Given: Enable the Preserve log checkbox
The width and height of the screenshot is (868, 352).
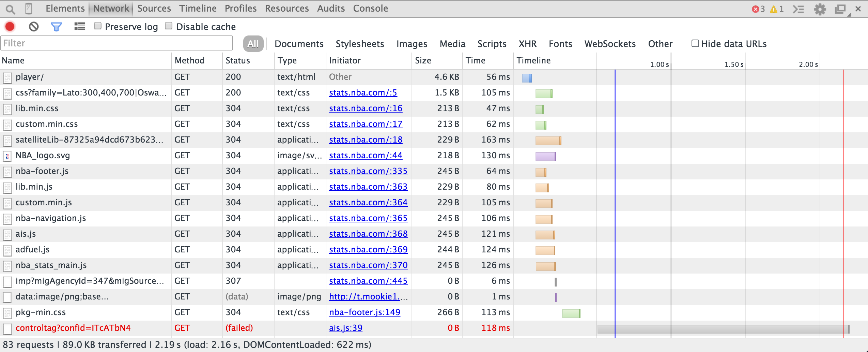Looking at the screenshot, I should (98, 26).
